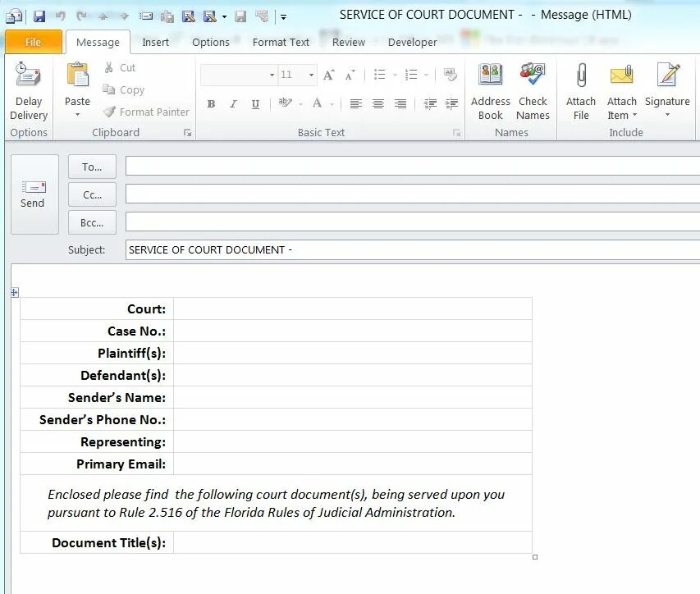This screenshot has height=594, width=700.
Task: Customize Quick Access Toolbar dropdown
Action: (x=283, y=17)
